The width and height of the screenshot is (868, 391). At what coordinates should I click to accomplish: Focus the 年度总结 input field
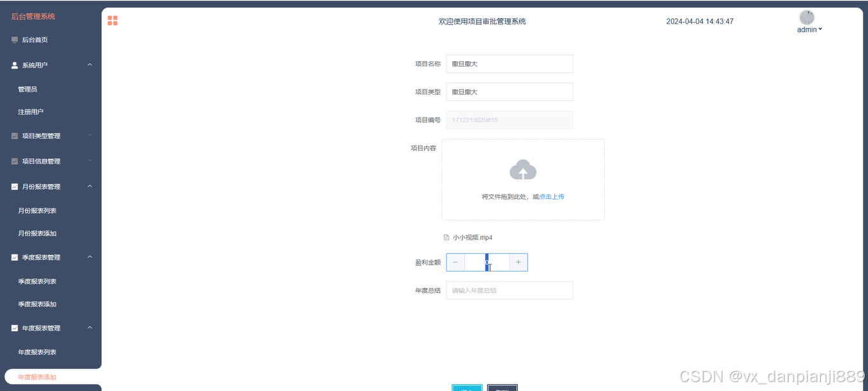[510, 291]
